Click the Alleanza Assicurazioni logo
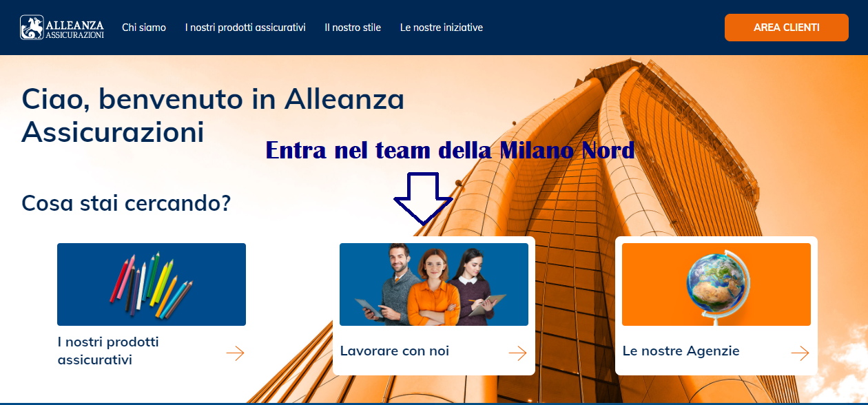Image resolution: width=868 pixels, height=405 pixels. (x=62, y=28)
